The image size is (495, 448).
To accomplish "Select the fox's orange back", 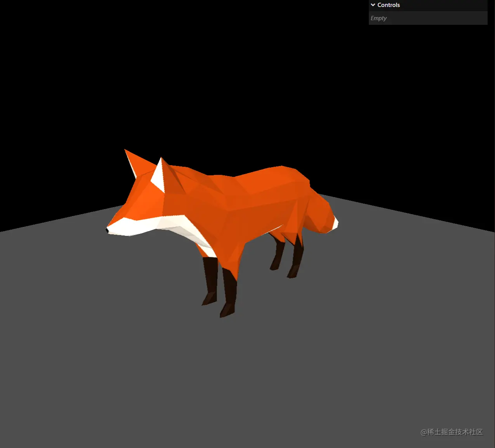I will (x=252, y=186).
